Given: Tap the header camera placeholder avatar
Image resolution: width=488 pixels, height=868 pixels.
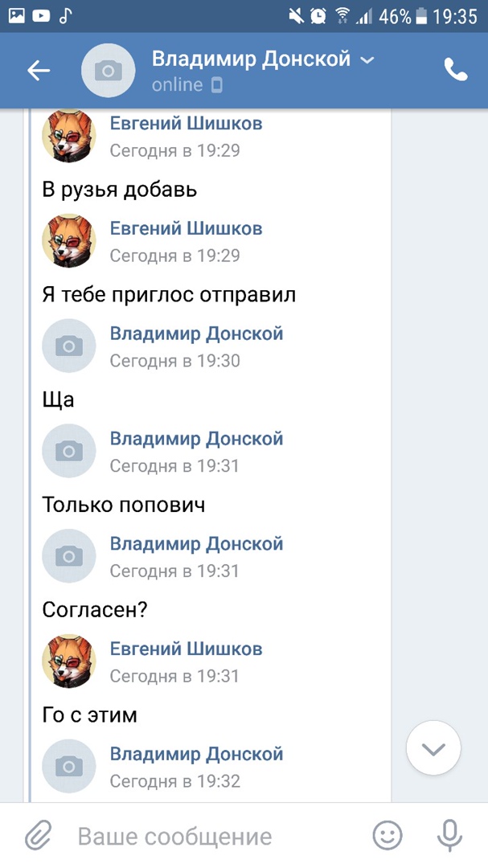Looking at the screenshot, I should (x=109, y=71).
